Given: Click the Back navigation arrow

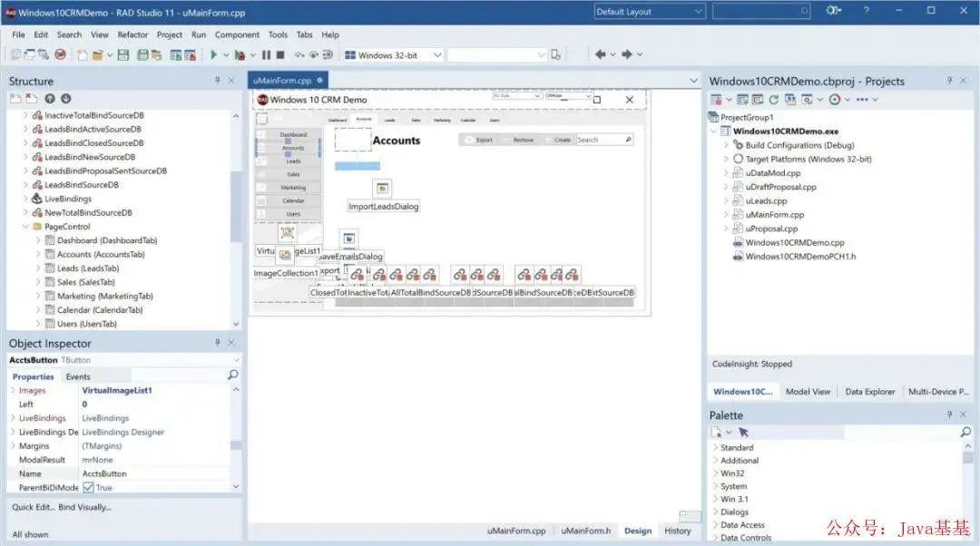Looking at the screenshot, I should click(600, 54).
